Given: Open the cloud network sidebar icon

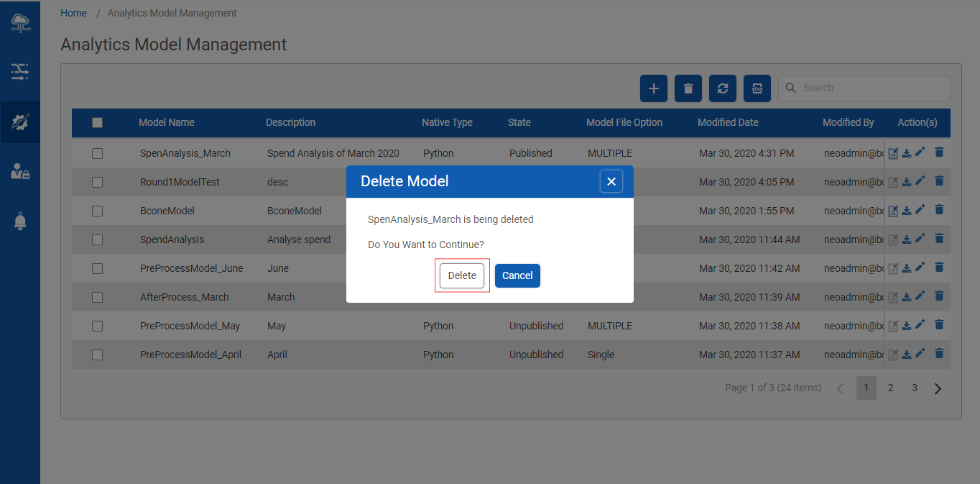Looking at the screenshot, I should tap(20, 23).
